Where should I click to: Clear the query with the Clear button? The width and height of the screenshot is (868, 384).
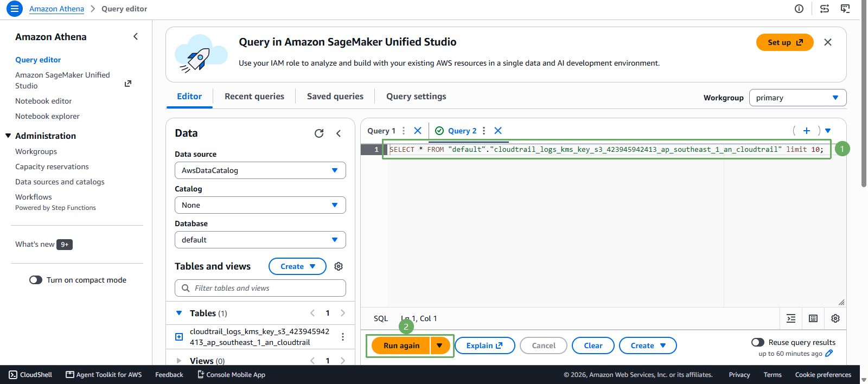pyautogui.click(x=593, y=345)
